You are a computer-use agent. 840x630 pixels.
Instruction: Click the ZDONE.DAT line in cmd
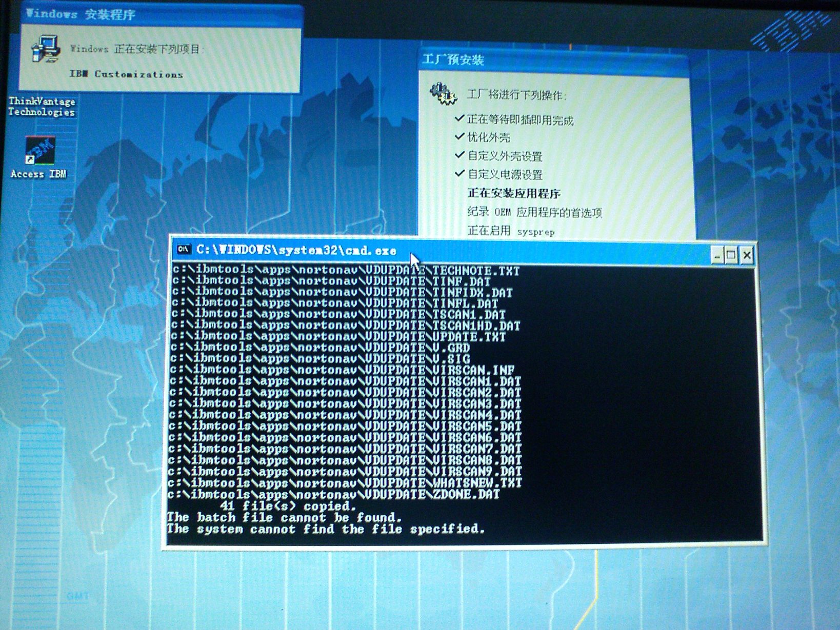click(334, 494)
